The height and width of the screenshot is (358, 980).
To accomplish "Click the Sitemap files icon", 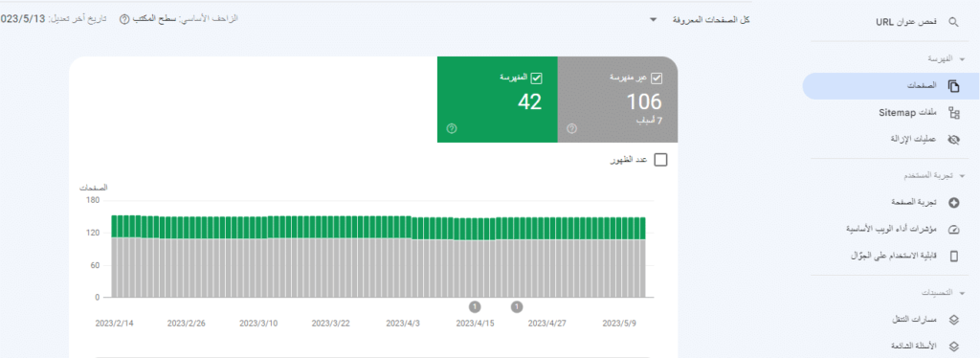I will tap(954, 113).
